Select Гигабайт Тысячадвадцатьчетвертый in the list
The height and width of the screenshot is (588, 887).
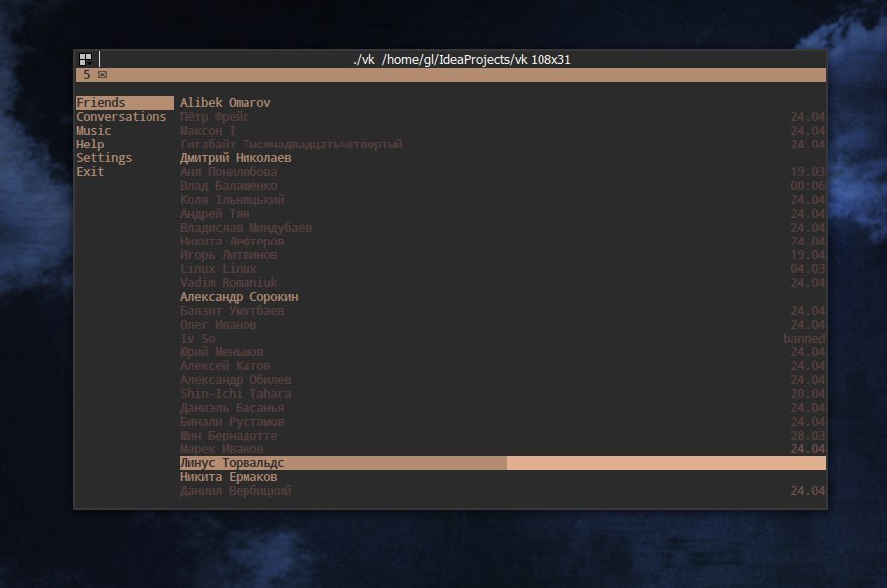point(291,145)
